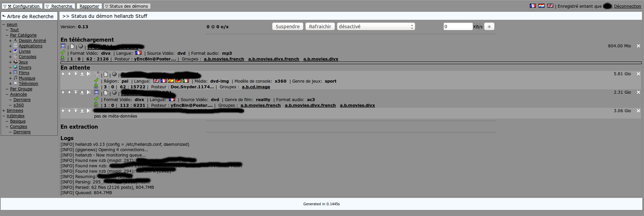Screen dimensions: 644x216
Task: Select Tout in the search tree
Action: (x=14, y=30)
